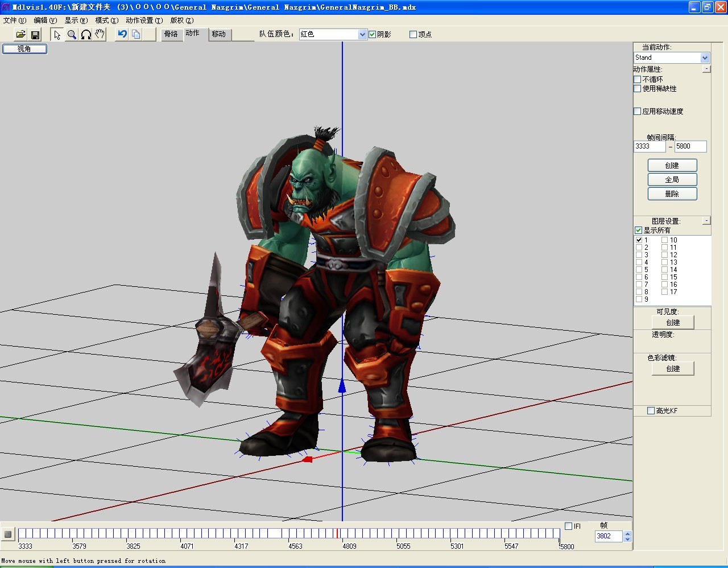Click the 删除 button
The image size is (728, 568).
pyautogui.click(x=672, y=194)
